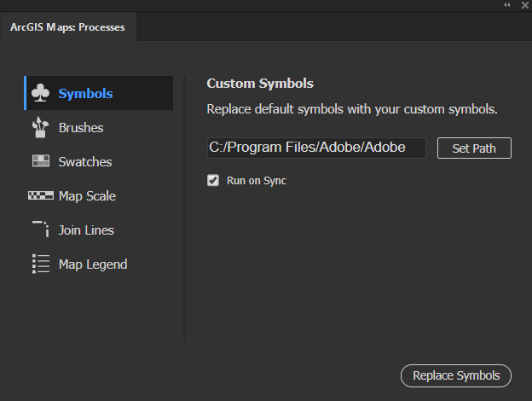The height and width of the screenshot is (401, 532).
Task: Click the Set Path button
Action: click(x=474, y=148)
